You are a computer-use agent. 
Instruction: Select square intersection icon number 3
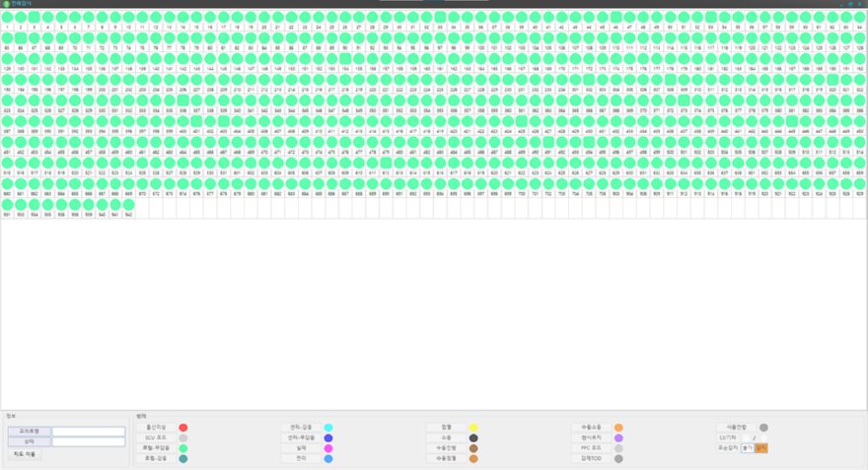tap(35, 17)
